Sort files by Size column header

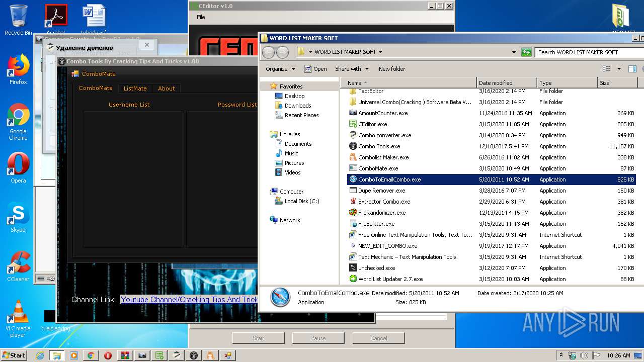[x=617, y=83]
